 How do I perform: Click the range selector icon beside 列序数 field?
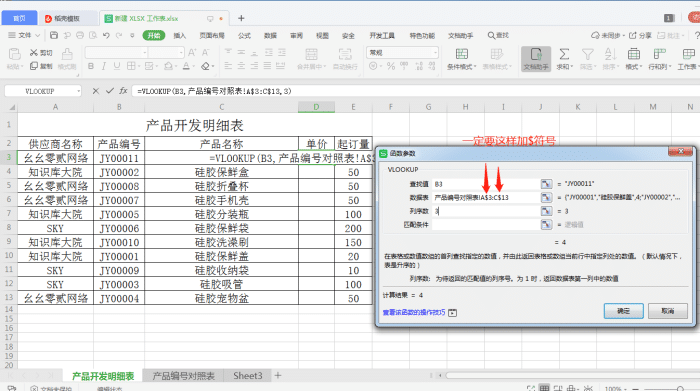pos(546,211)
